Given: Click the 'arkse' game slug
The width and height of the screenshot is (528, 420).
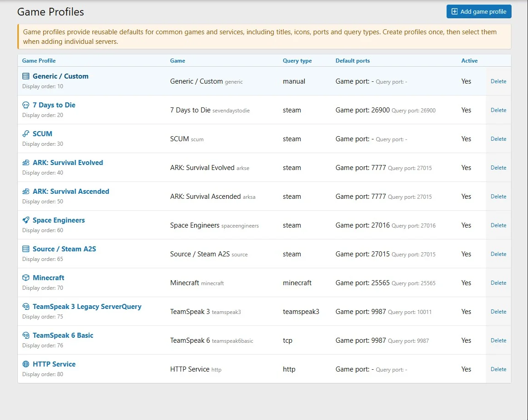Looking at the screenshot, I should 243,168.
